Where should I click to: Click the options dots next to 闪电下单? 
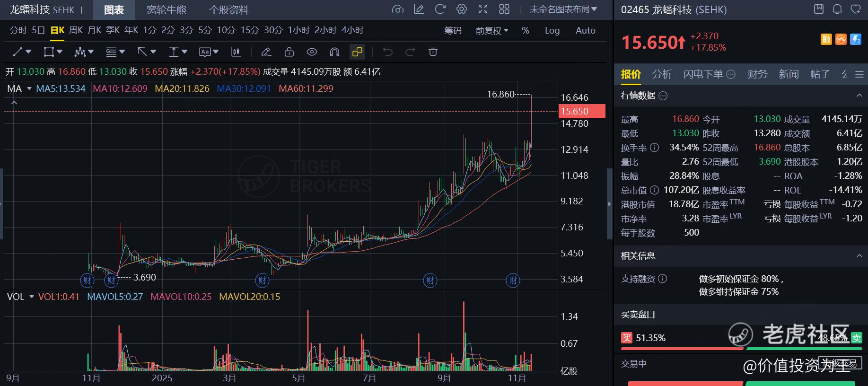click(731, 74)
